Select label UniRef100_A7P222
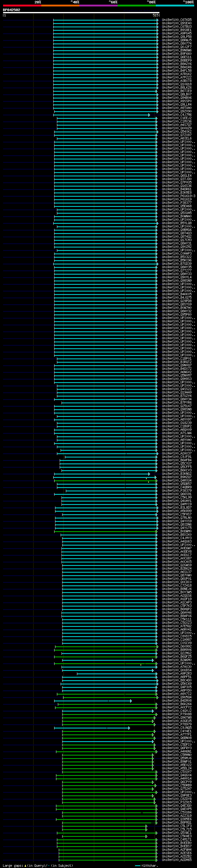Screen dimensions: 197x868 176,77
